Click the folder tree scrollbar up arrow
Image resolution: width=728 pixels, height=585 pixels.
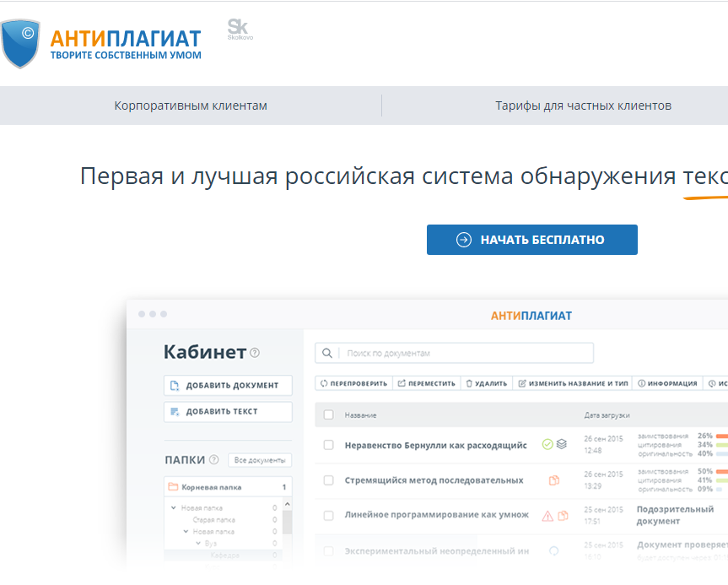[288, 504]
